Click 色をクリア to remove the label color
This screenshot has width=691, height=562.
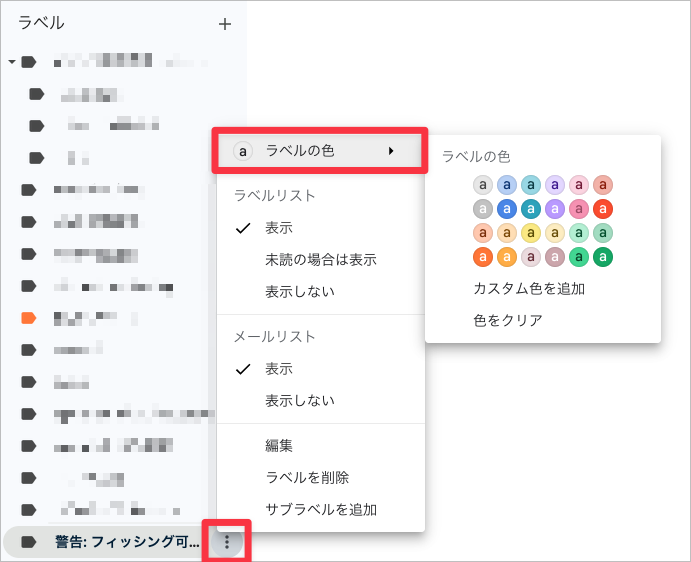pos(508,321)
